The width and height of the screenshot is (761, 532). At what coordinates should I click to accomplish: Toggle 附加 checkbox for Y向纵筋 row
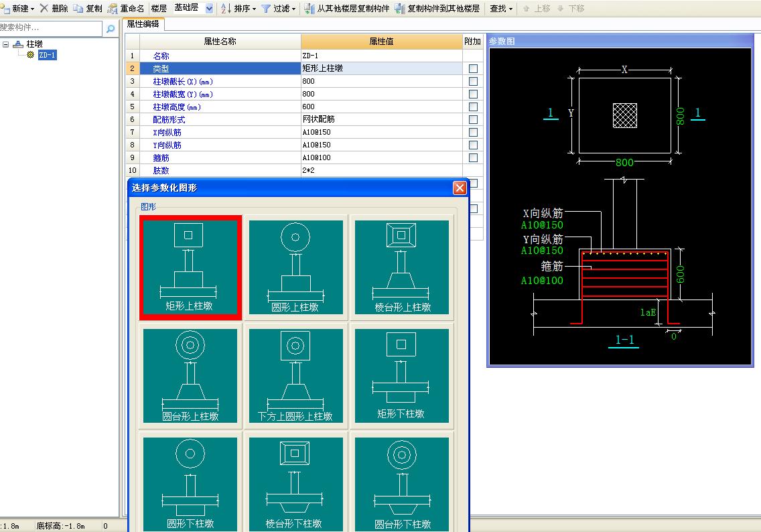point(473,145)
